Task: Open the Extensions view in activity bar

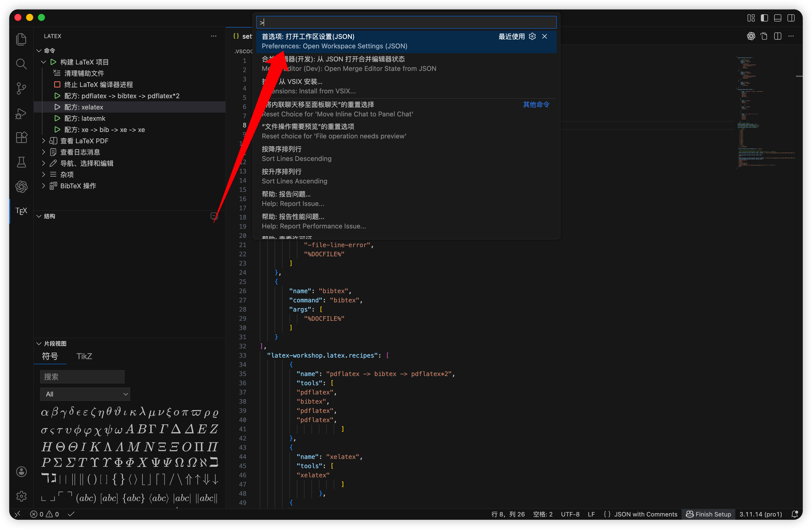Action: coord(21,138)
